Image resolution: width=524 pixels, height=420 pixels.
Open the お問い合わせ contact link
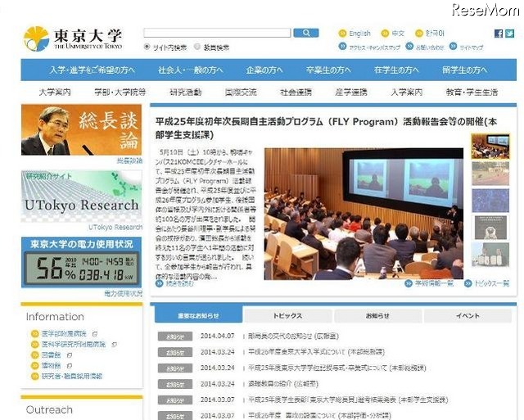[x=430, y=47]
